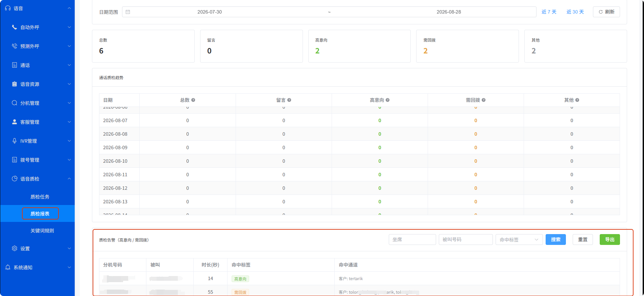The width and height of the screenshot is (644, 296).
Task: Click the 近 7 天 shortcut link
Action: pos(549,12)
